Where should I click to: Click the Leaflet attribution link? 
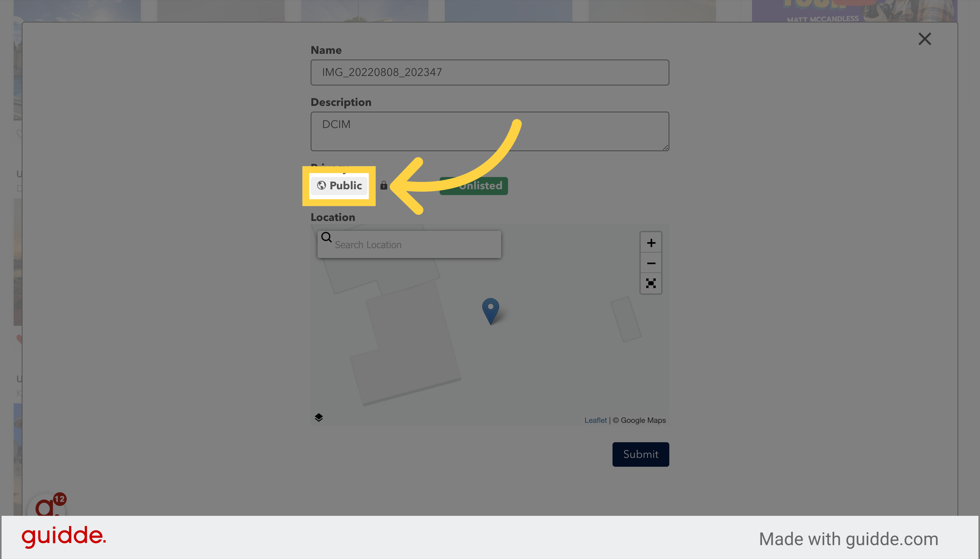[x=595, y=419]
